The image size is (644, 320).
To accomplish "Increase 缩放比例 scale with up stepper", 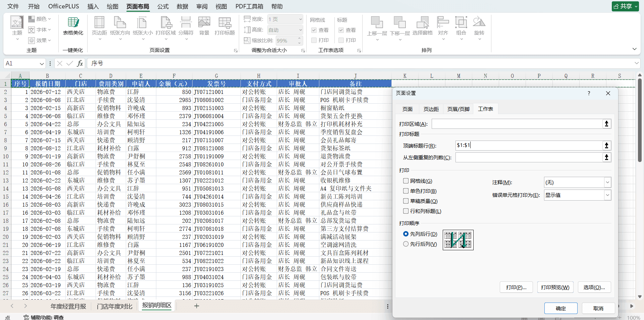I will tap(299, 38).
